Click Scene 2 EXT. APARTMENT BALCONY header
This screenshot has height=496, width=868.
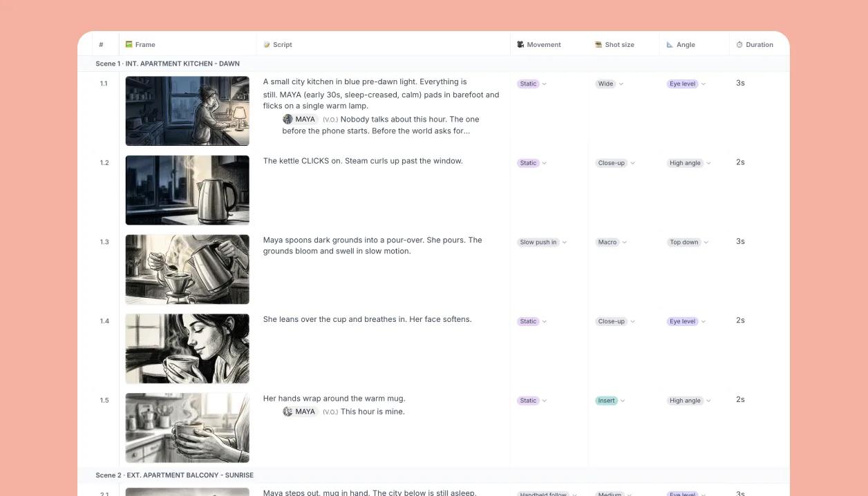175,475
